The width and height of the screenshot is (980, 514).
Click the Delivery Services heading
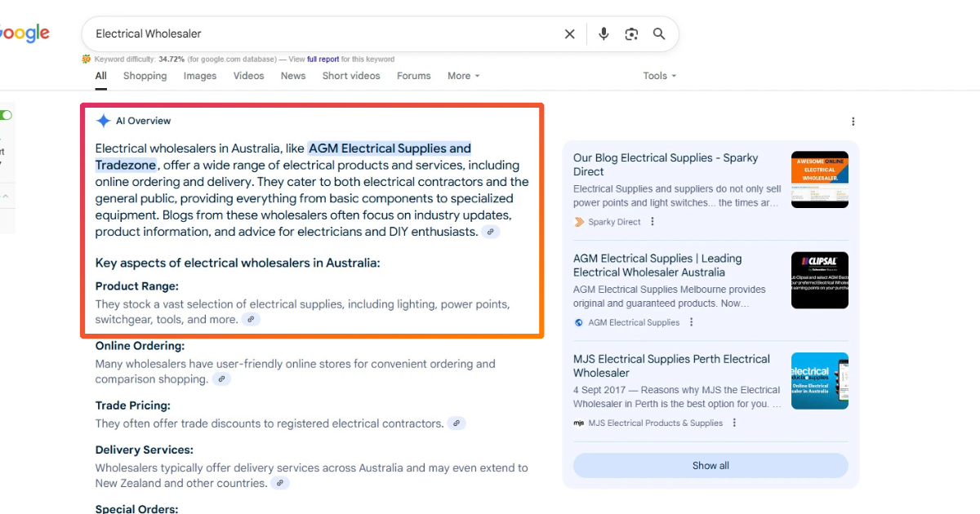[x=145, y=450]
